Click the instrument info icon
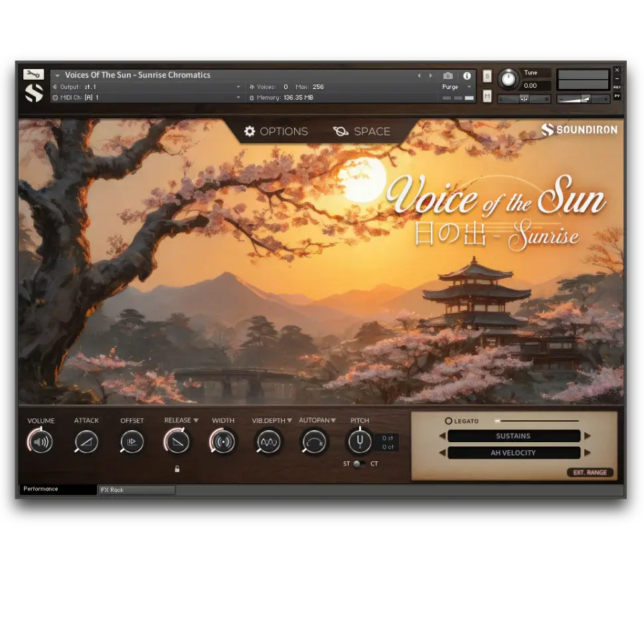 tap(467, 75)
